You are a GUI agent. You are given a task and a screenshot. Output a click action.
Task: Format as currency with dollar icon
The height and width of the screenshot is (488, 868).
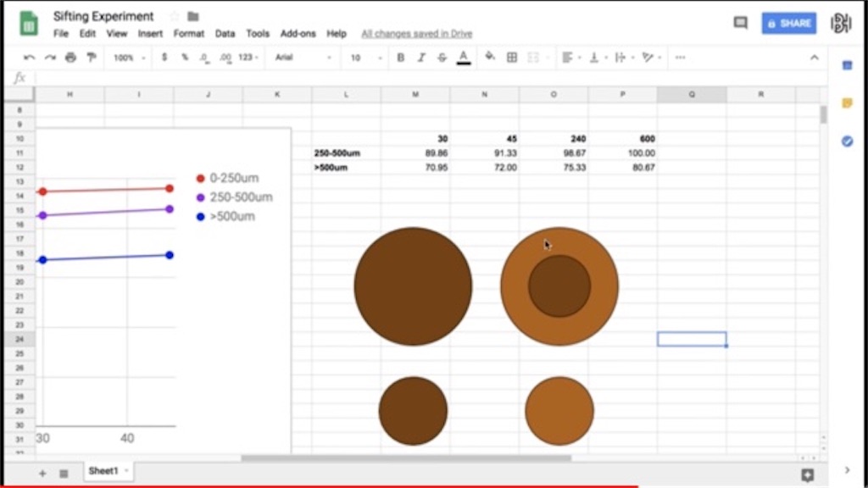pos(164,58)
